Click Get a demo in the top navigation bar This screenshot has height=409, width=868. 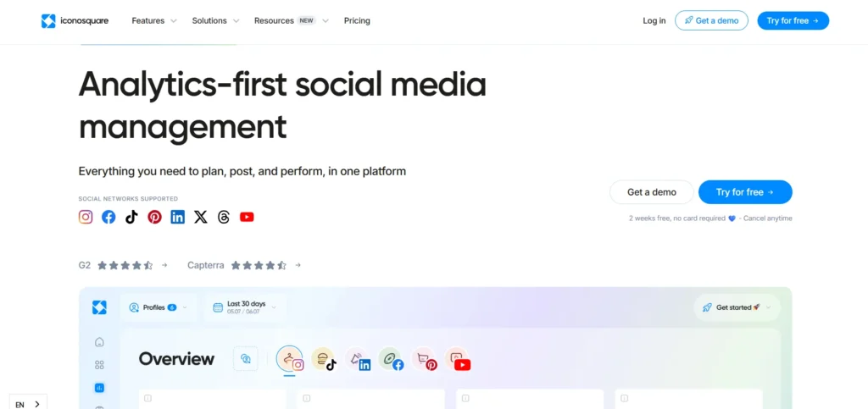pos(711,21)
